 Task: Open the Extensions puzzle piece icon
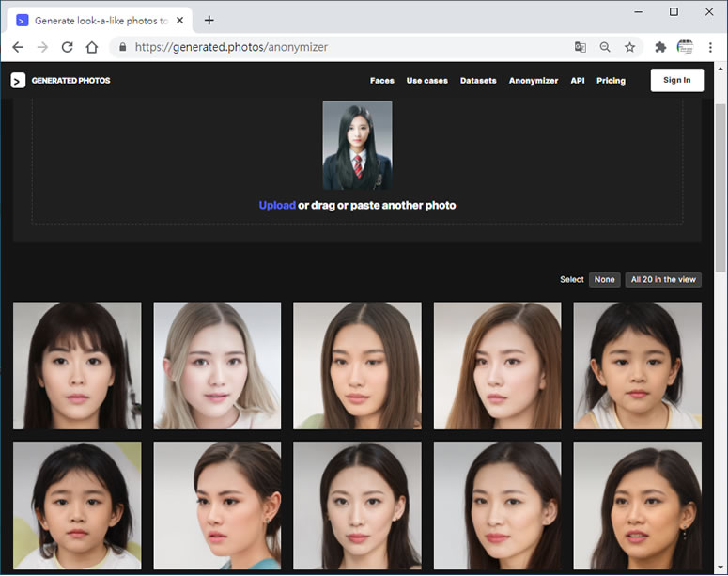(660, 47)
